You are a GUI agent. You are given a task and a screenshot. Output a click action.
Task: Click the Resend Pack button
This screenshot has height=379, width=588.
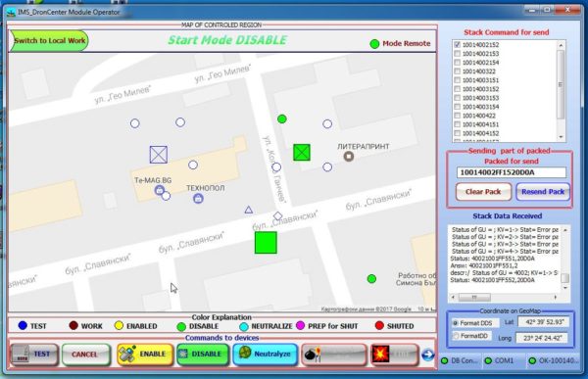(543, 192)
